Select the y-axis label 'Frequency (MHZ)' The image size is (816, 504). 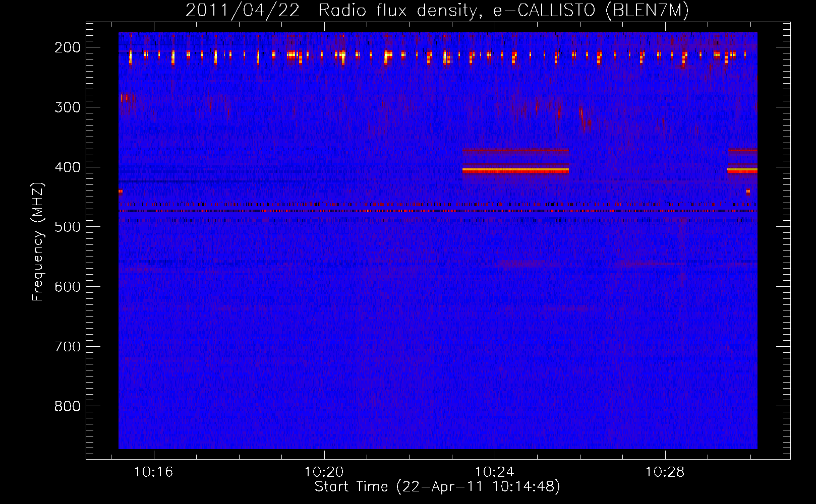click(38, 242)
